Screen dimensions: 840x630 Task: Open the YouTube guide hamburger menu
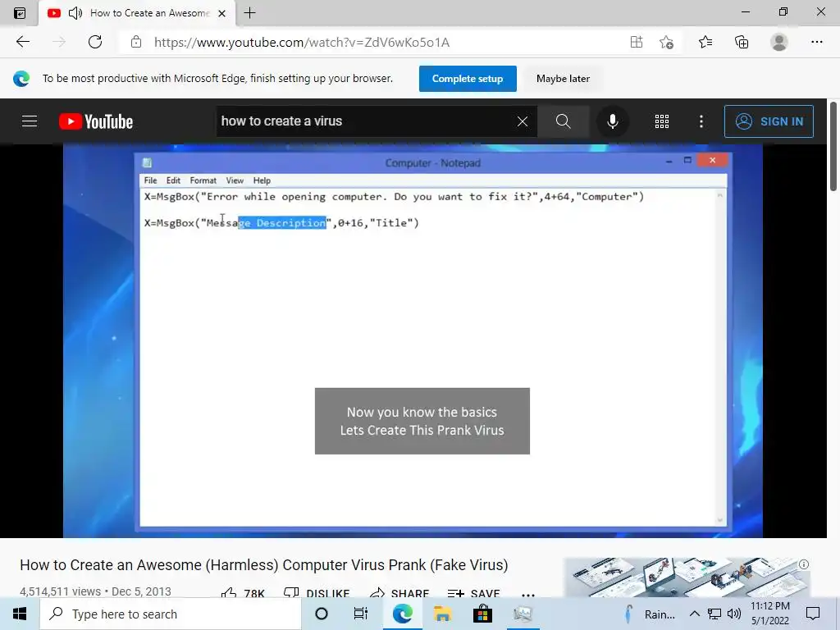click(30, 121)
